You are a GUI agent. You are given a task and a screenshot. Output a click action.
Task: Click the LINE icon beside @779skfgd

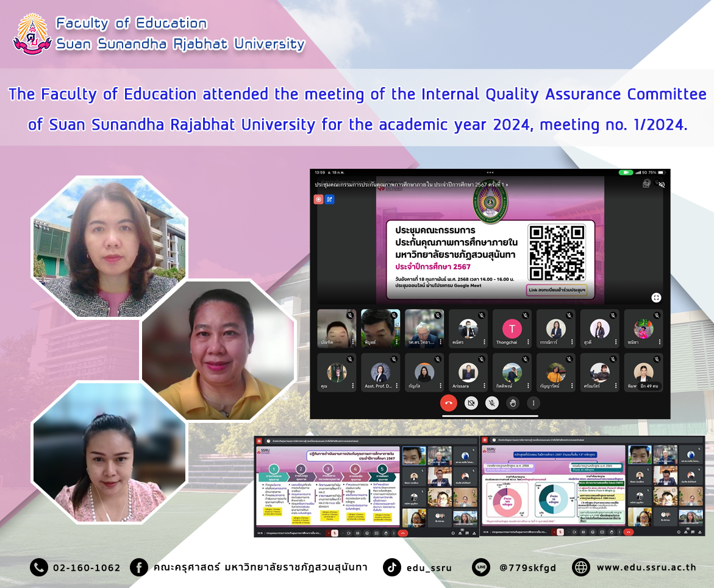[481, 567]
